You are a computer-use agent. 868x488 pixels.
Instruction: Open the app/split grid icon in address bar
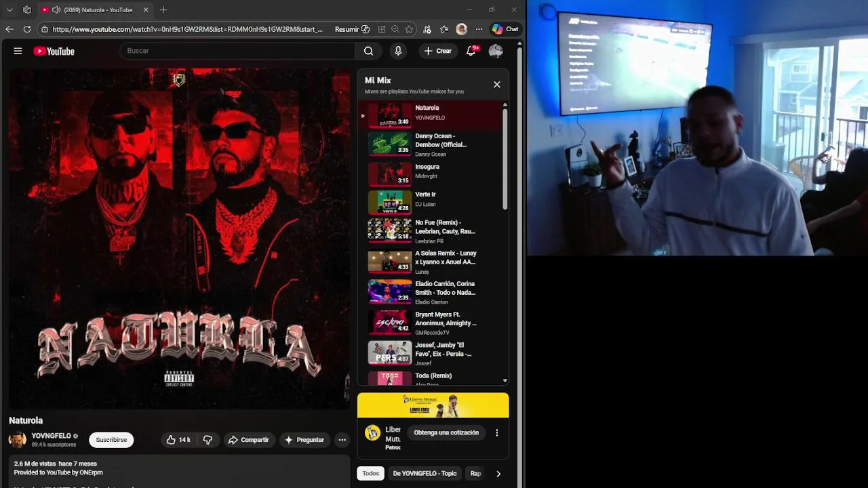pos(382,29)
